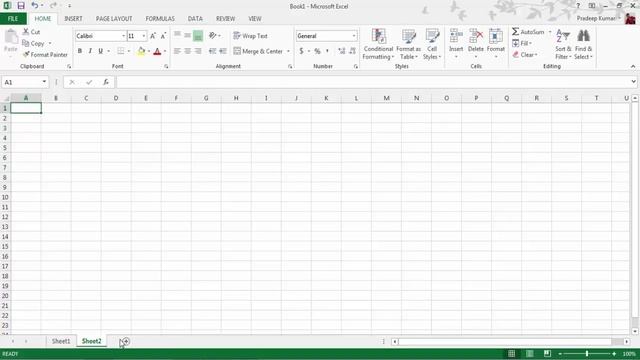Click the Fill button in Editing group

coord(522,43)
